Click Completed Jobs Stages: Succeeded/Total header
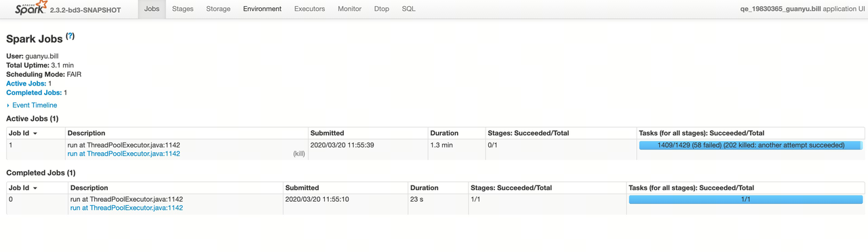Image resolution: width=868 pixels, height=252 pixels. pyautogui.click(x=511, y=187)
